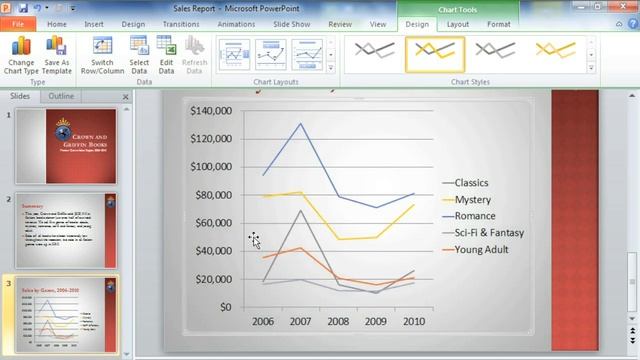The width and height of the screenshot is (640, 360).
Task: Select slide 3 chart thumbnail
Action: [66, 315]
